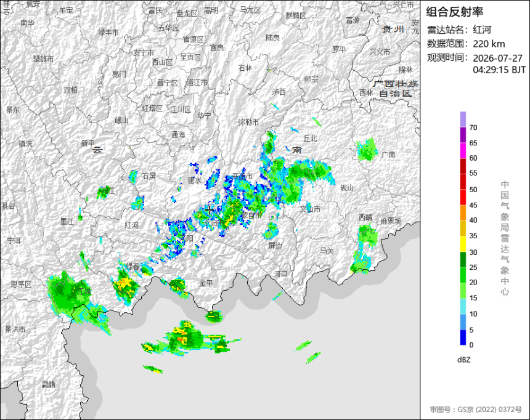Select the dark blue 0 dBZ swatch
Screen dimensions: 530x420
tap(463, 337)
